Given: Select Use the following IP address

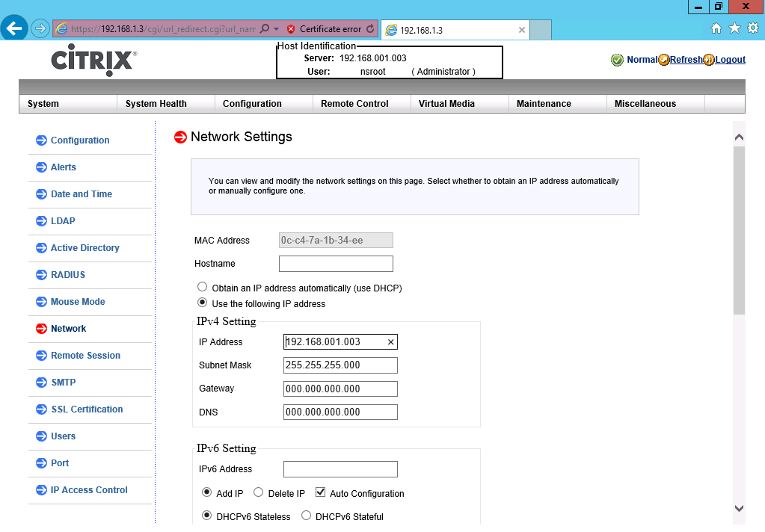Looking at the screenshot, I should click(x=202, y=303).
